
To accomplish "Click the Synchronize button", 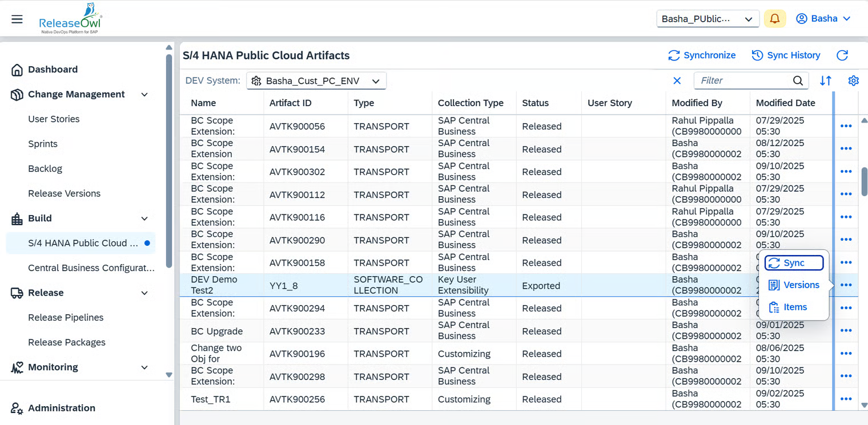I will [702, 55].
